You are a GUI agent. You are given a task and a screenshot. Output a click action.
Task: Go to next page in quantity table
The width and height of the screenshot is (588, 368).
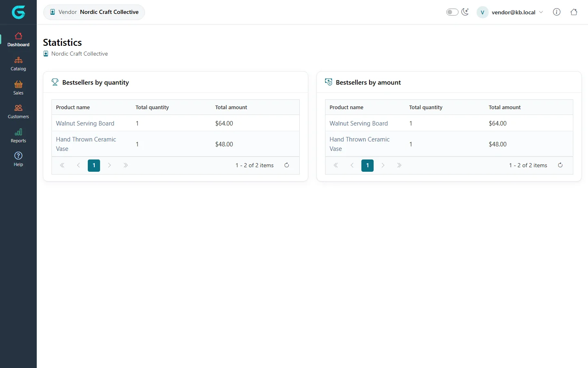coord(109,165)
